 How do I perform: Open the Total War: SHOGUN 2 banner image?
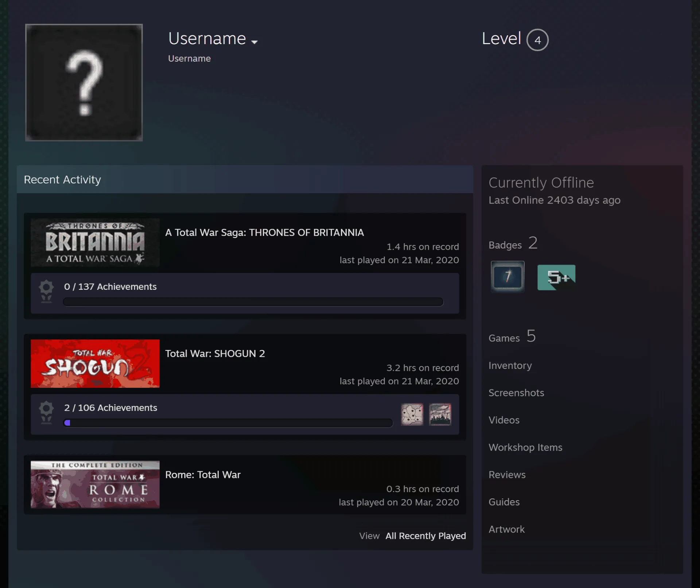(x=95, y=363)
